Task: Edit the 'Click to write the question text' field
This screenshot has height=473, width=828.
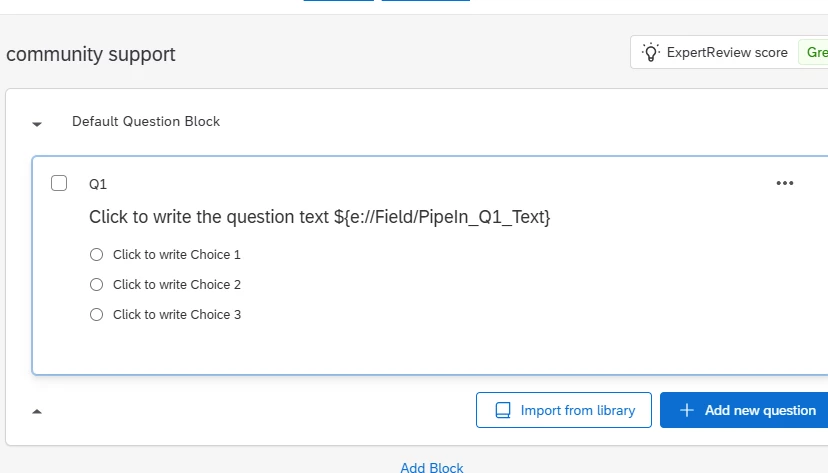Action: [208, 217]
